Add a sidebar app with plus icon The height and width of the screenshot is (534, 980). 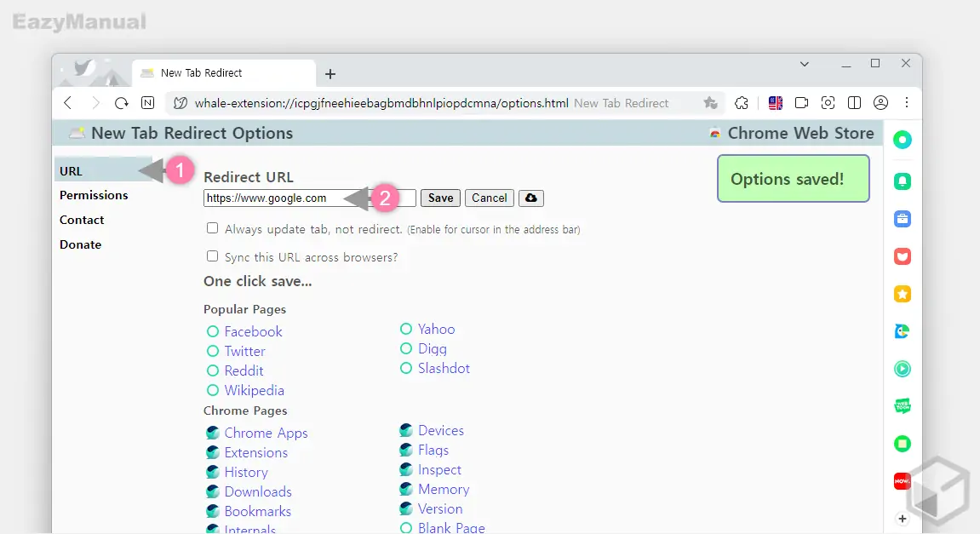click(903, 519)
